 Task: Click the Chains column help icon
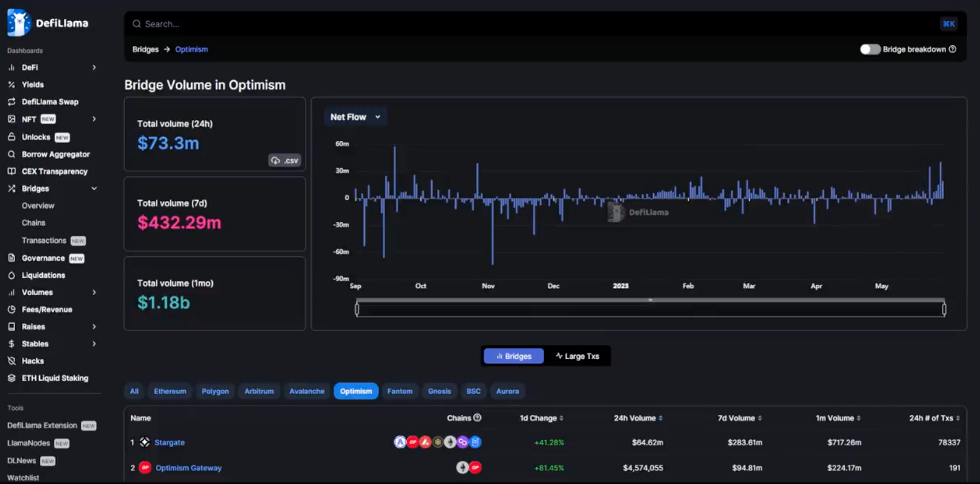pos(477,418)
